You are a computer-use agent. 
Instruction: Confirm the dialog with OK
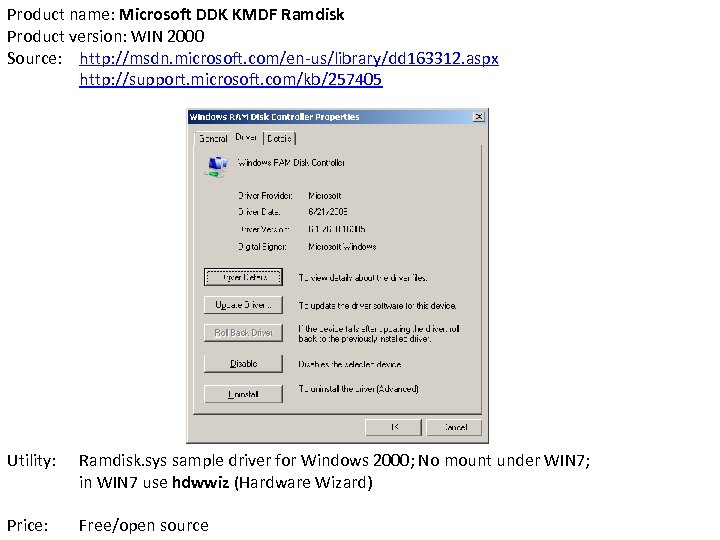tap(394, 427)
